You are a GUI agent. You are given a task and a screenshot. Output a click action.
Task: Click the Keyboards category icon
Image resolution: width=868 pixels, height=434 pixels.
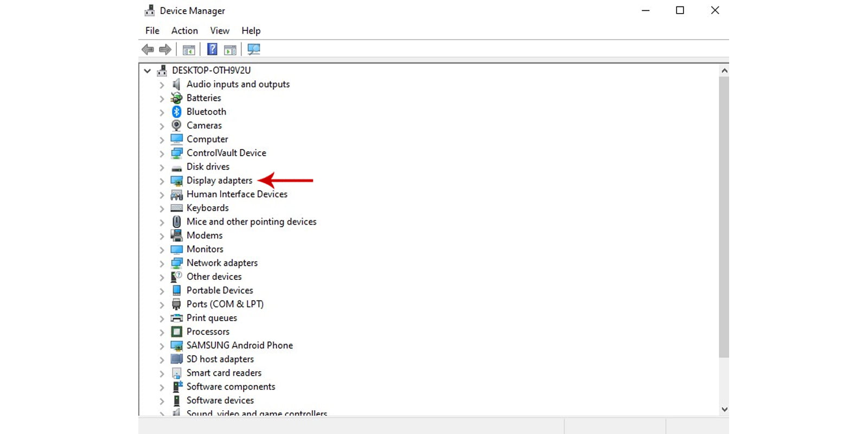click(176, 208)
